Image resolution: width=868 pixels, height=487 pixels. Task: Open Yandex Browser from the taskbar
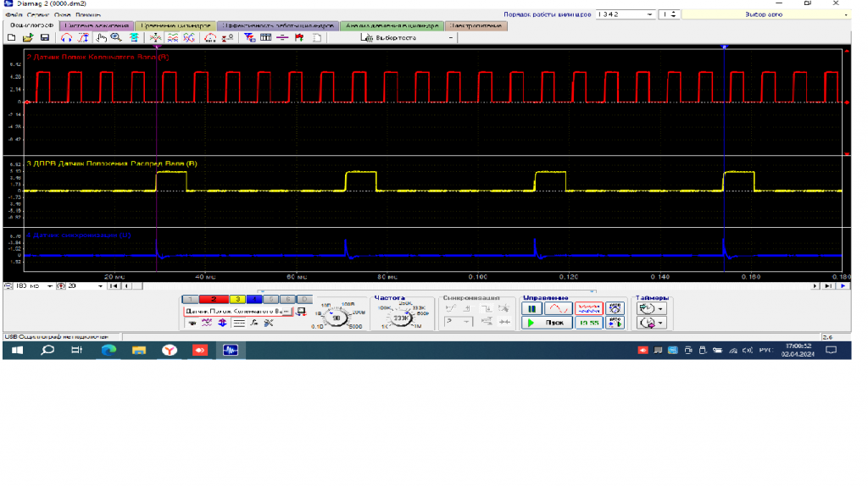click(170, 351)
